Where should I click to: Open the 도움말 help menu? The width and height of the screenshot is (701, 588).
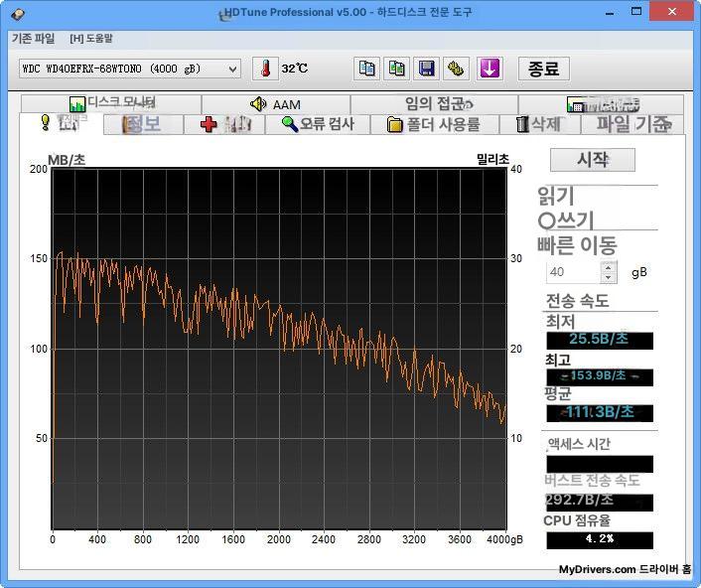91,38
